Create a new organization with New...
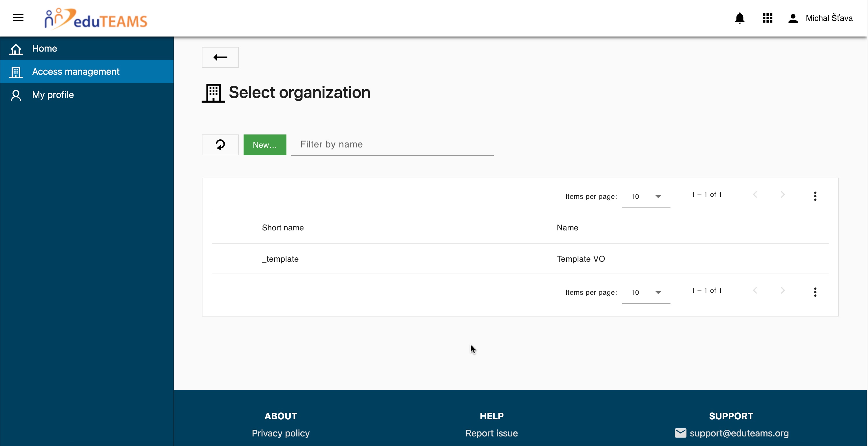This screenshot has width=868, height=446. [x=265, y=145]
